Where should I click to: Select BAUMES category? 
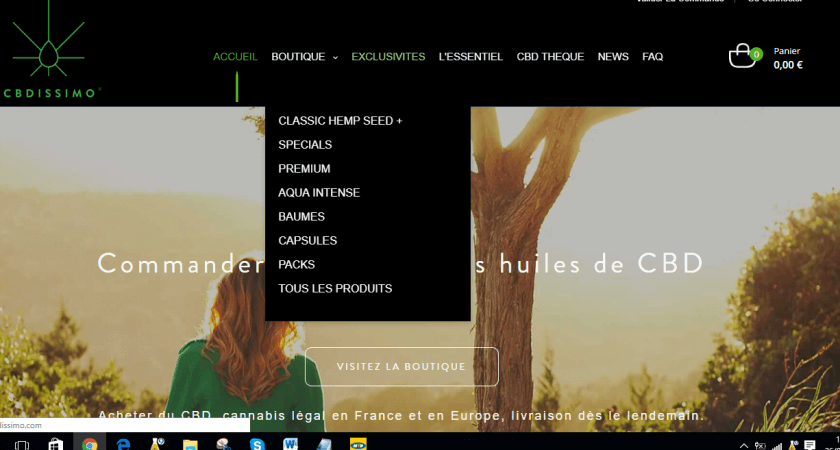(x=302, y=217)
